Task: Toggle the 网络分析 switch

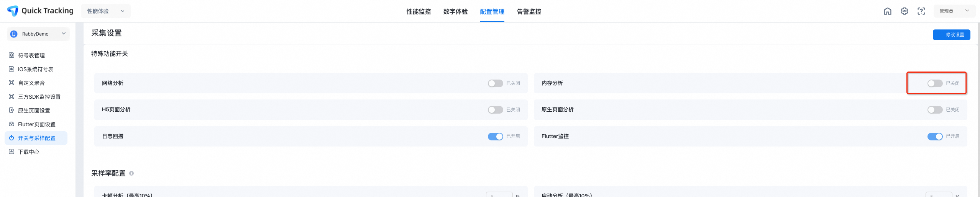Action: pyautogui.click(x=495, y=83)
